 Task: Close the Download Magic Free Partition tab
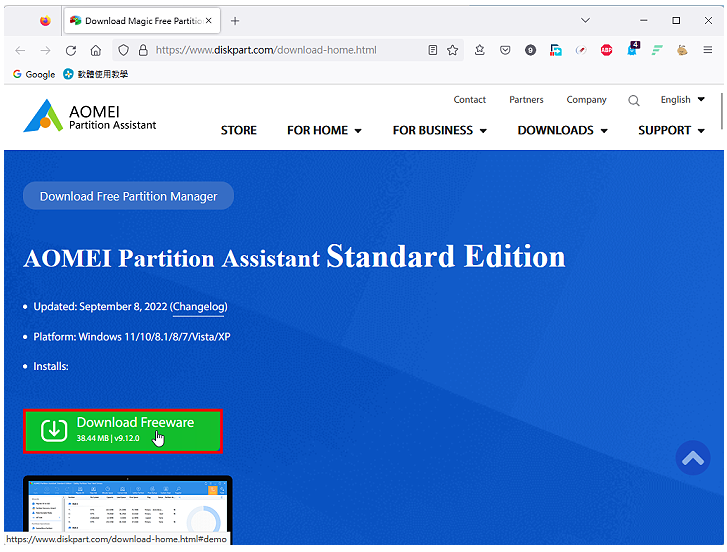[209, 20]
